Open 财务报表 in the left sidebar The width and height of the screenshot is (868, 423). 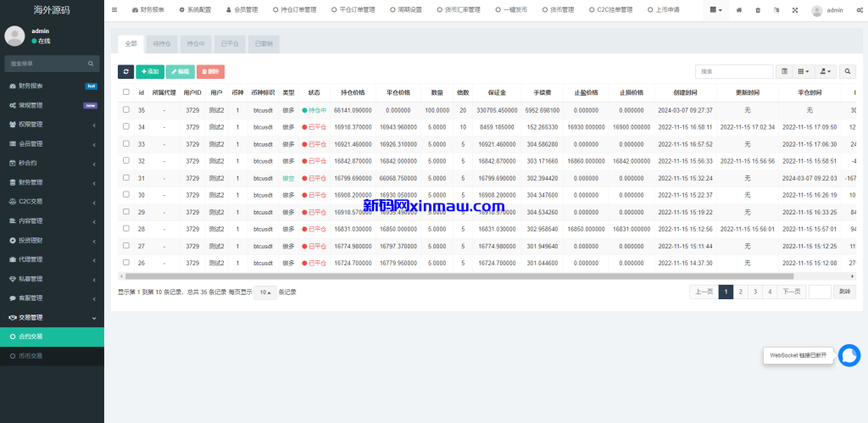pyautogui.click(x=52, y=86)
